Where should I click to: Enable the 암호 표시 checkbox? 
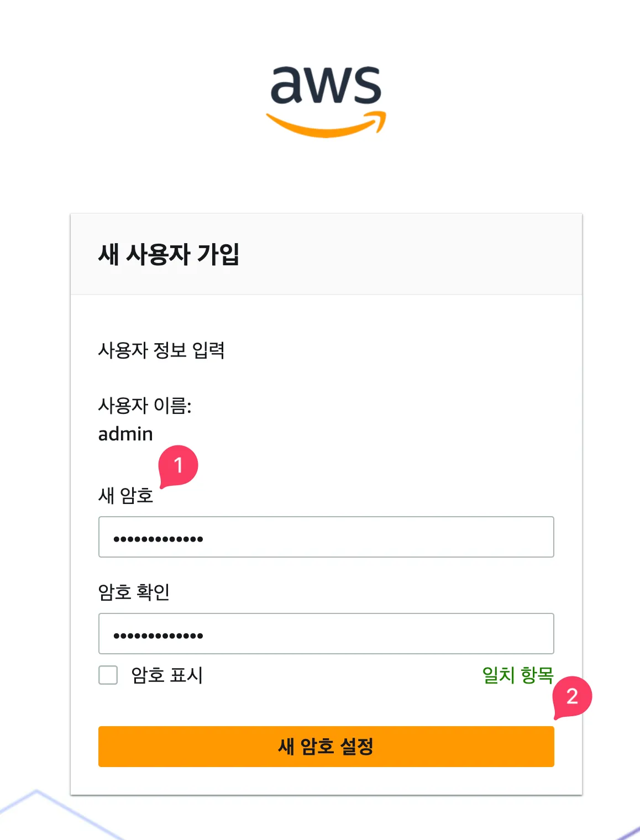point(108,675)
